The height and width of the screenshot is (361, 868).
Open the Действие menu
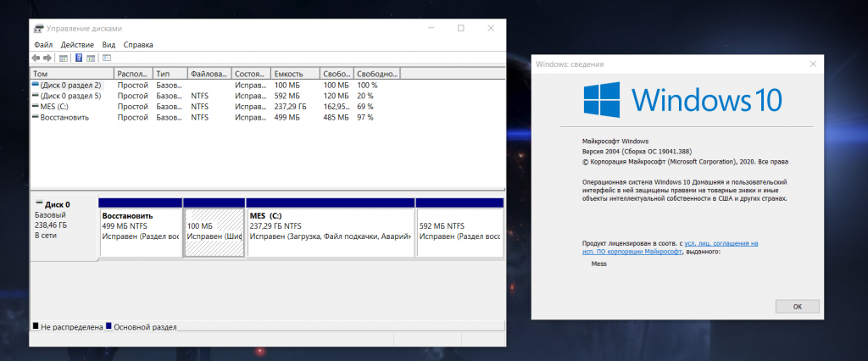point(77,44)
